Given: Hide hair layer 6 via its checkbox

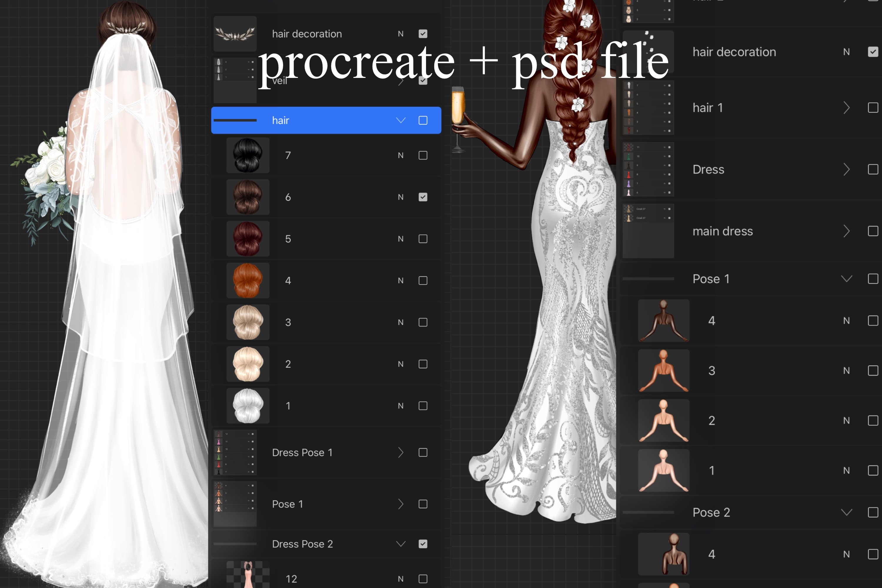Looking at the screenshot, I should point(423,197).
